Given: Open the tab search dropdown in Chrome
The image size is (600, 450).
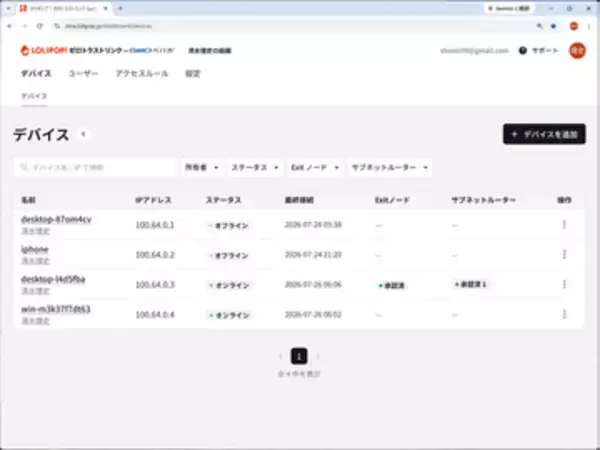Looking at the screenshot, I should [x=8, y=8].
